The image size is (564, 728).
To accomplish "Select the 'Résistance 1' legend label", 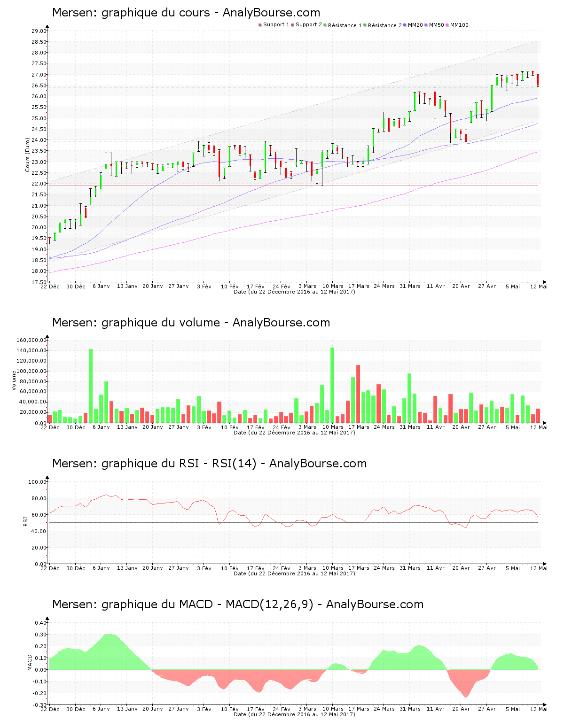I will (x=345, y=25).
